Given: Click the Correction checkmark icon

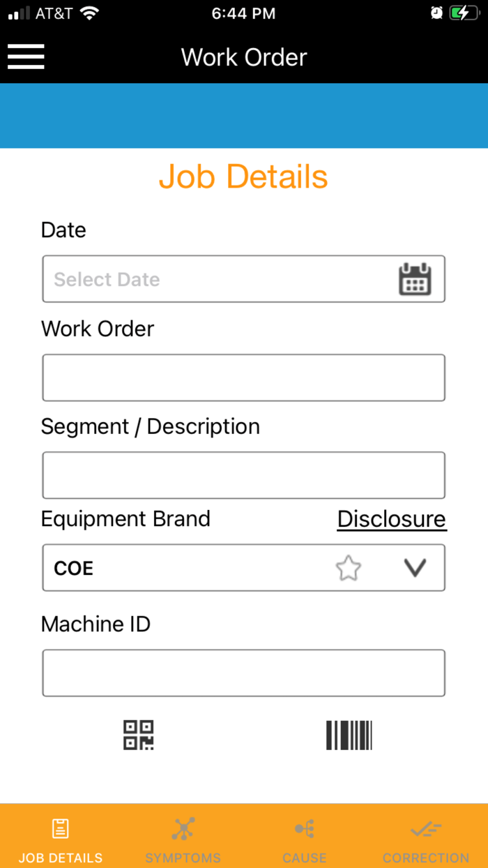Looking at the screenshot, I should pyautogui.click(x=425, y=828).
